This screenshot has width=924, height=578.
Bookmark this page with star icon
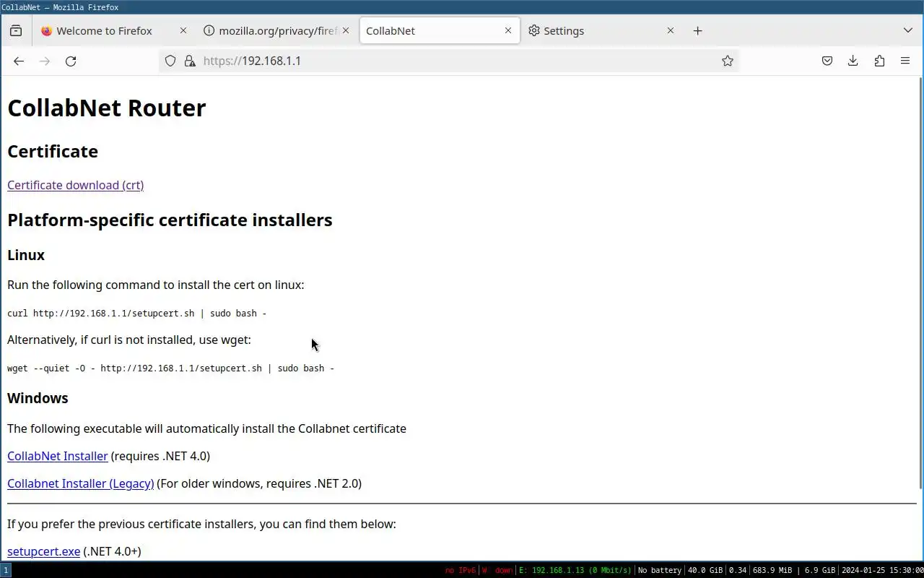728,61
